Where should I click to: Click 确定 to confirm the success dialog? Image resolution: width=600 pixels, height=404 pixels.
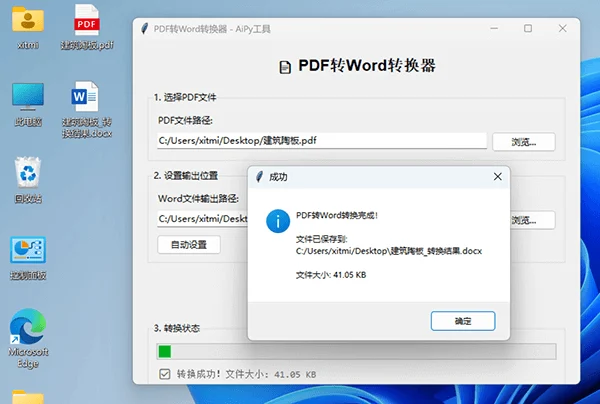(x=463, y=321)
